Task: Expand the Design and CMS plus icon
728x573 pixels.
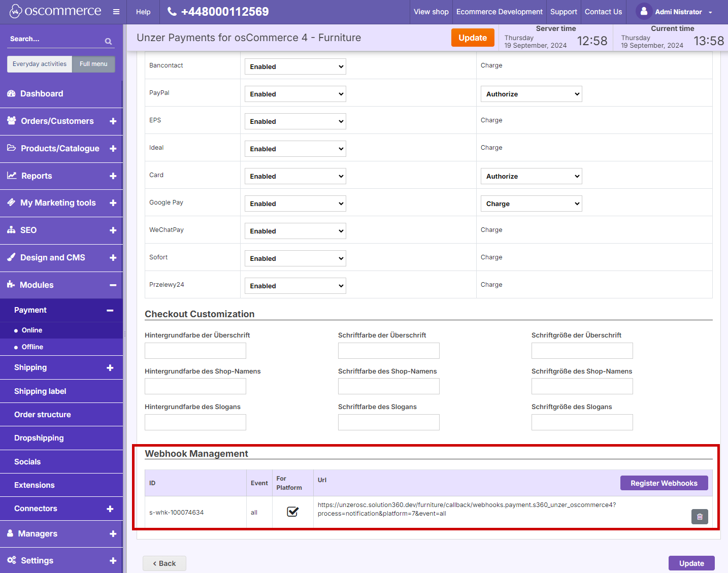Action: (x=113, y=258)
